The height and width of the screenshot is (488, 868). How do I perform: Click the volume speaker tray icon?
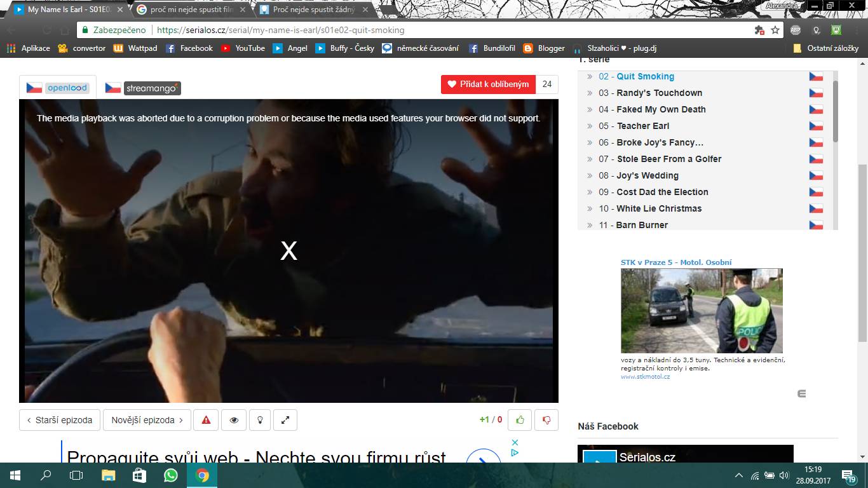coord(784,475)
